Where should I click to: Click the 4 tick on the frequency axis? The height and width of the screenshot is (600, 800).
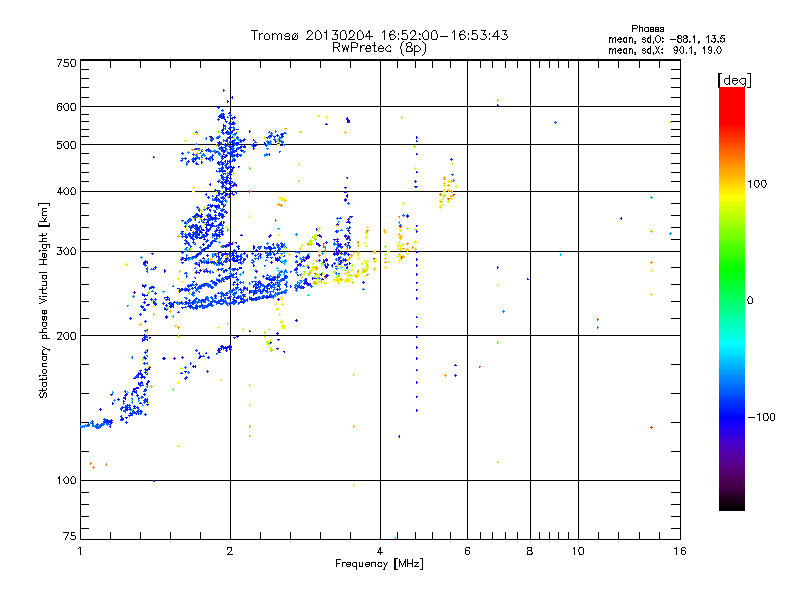pyautogui.click(x=380, y=551)
